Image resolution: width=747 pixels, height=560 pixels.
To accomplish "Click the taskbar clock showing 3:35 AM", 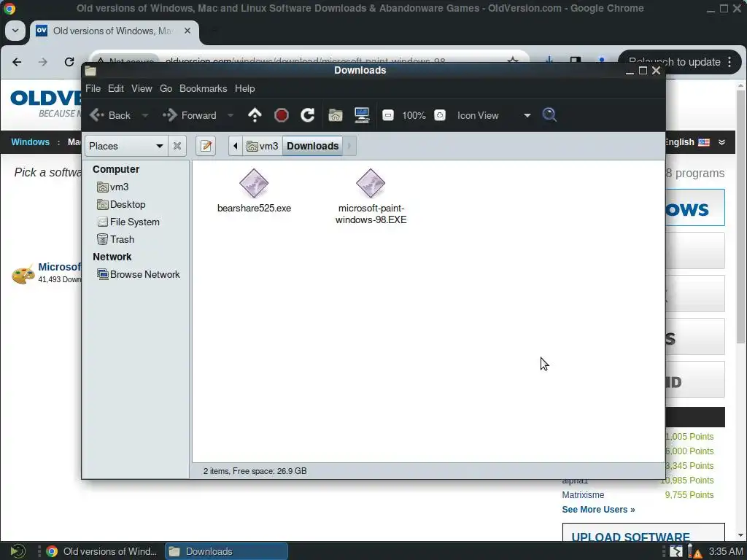I will [x=725, y=551].
